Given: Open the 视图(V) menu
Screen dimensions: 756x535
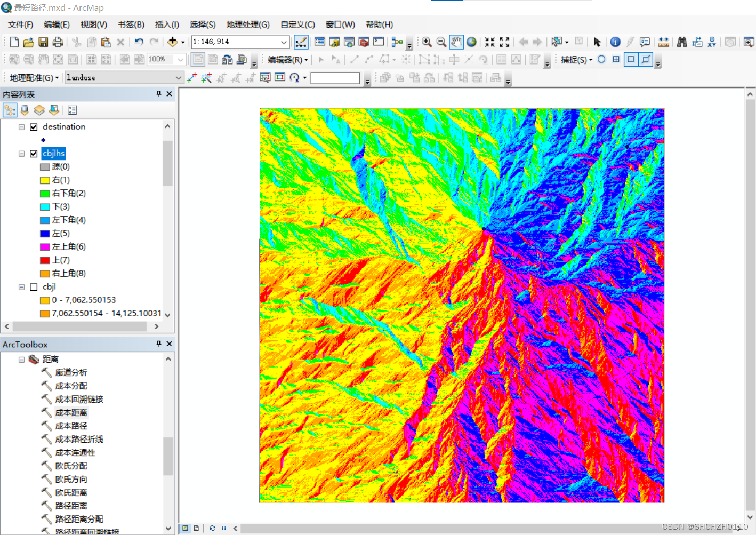Looking at the screenshot, I should (94, 25).
